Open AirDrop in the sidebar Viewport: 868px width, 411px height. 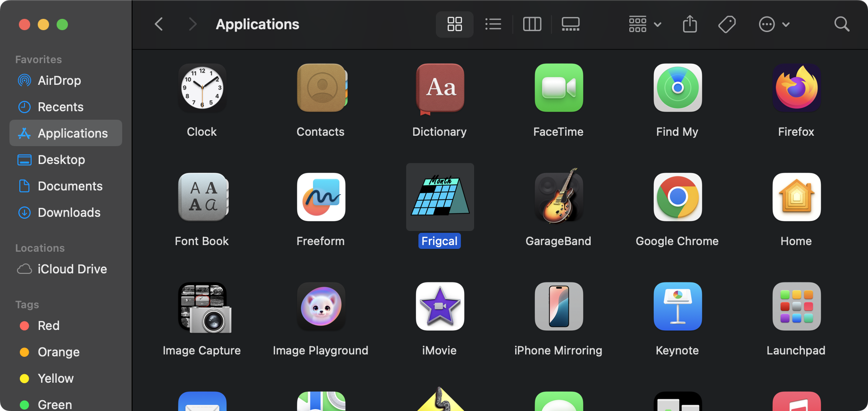pyautogui.click(x=66, y=81)
